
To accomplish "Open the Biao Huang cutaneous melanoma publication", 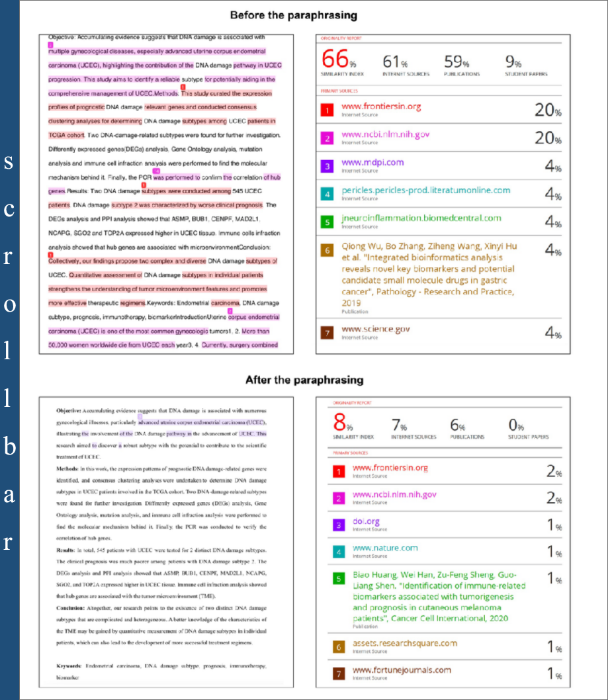I will tap(439, 596).
